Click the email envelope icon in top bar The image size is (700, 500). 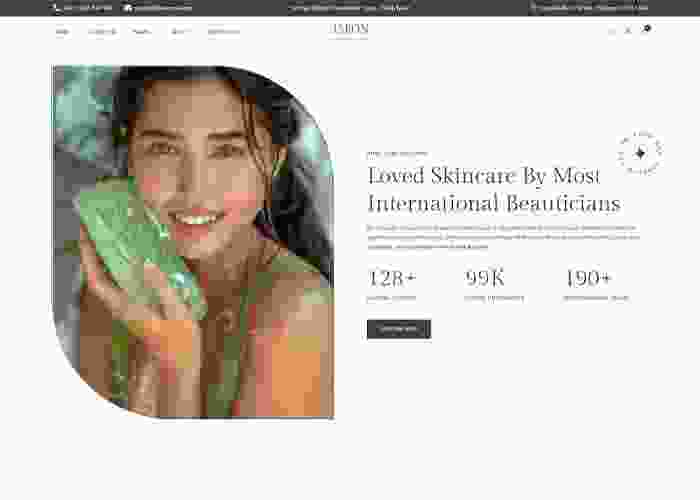click(x=128, y=8)
